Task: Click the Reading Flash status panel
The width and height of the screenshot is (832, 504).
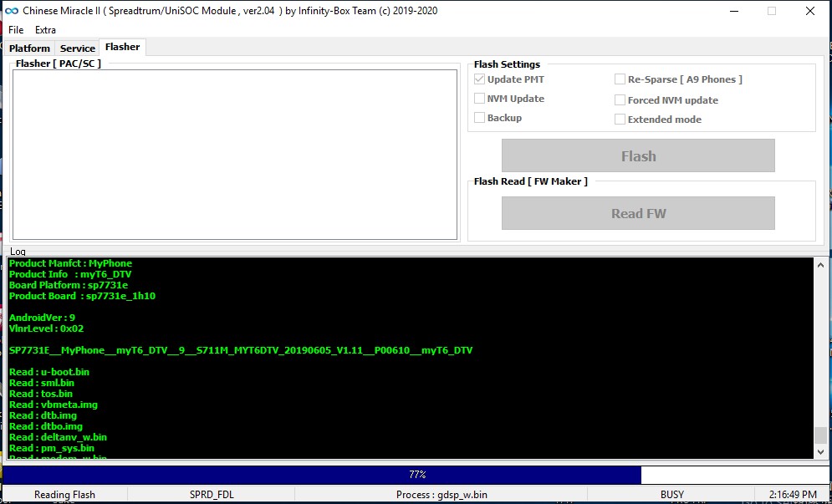Action: (64, 495)
